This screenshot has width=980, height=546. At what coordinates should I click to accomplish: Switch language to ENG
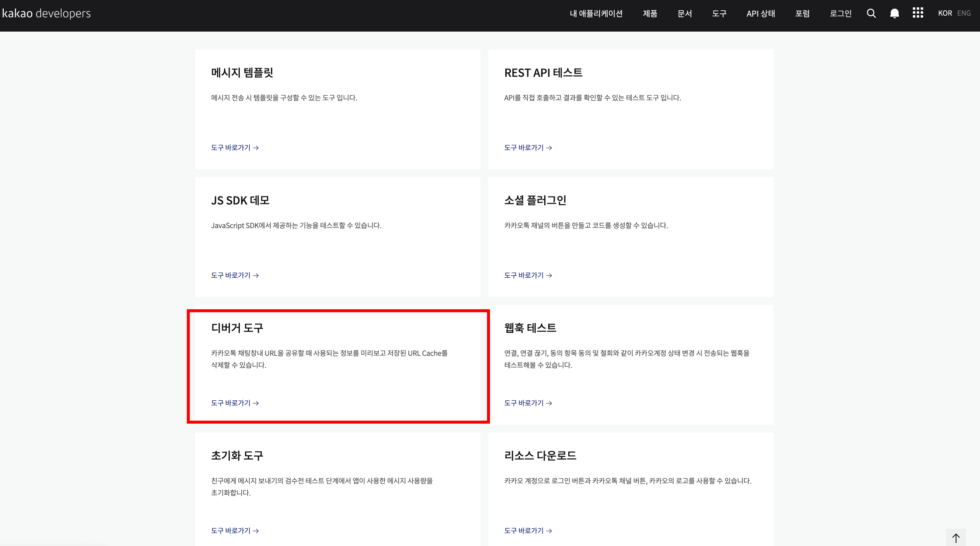point(964,13)
